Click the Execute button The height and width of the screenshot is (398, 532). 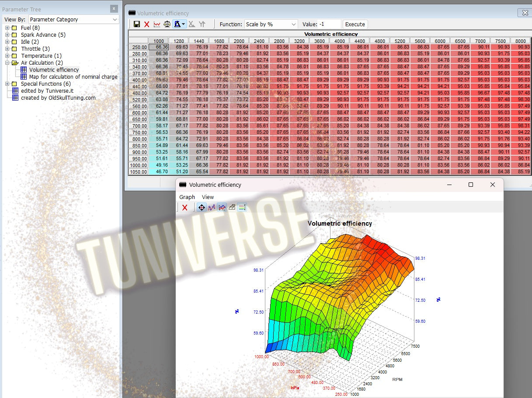coord(355,24)
